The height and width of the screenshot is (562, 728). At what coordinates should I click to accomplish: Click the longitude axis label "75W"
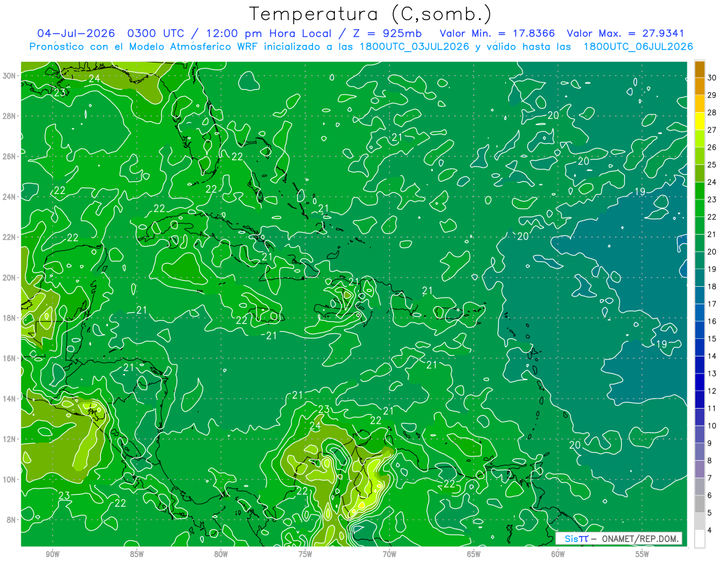click(305, 554)
